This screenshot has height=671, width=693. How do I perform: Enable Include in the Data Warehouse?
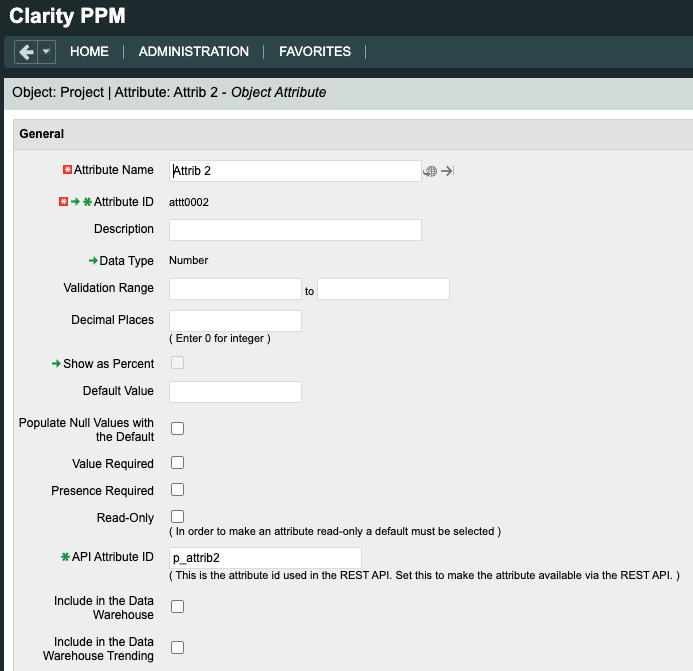coord(177,606)
